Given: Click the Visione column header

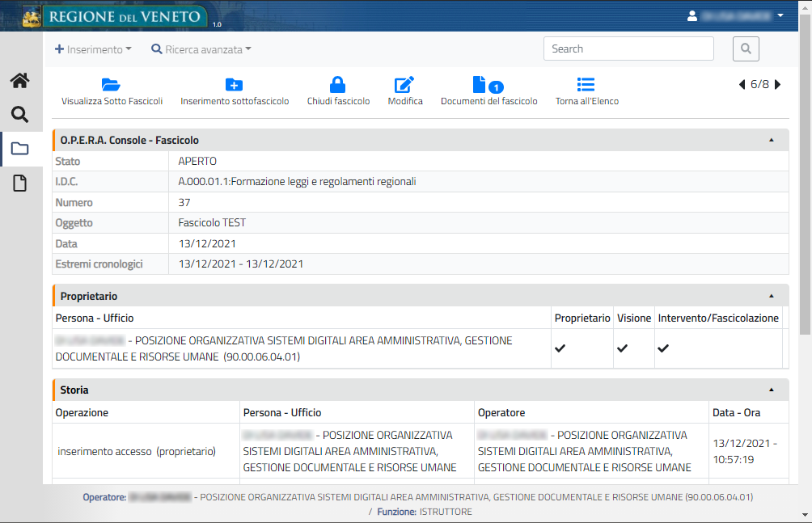Looking at the screenshot, I should [634, 318].
